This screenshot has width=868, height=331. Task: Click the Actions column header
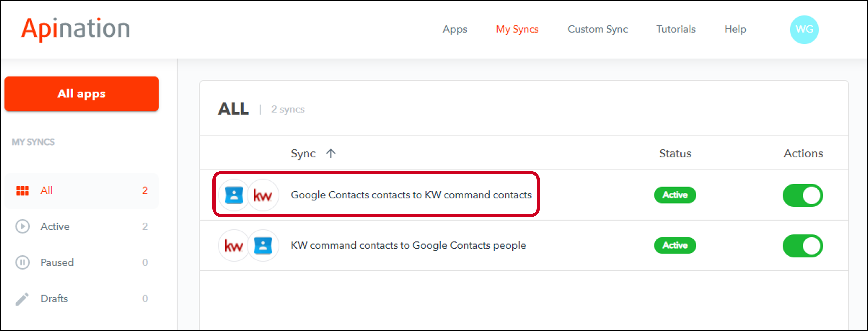803,154
